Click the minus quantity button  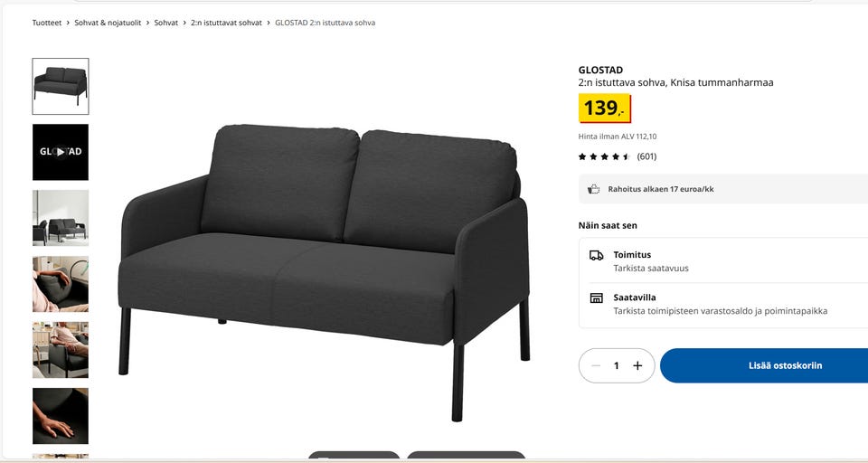point(596,365)
